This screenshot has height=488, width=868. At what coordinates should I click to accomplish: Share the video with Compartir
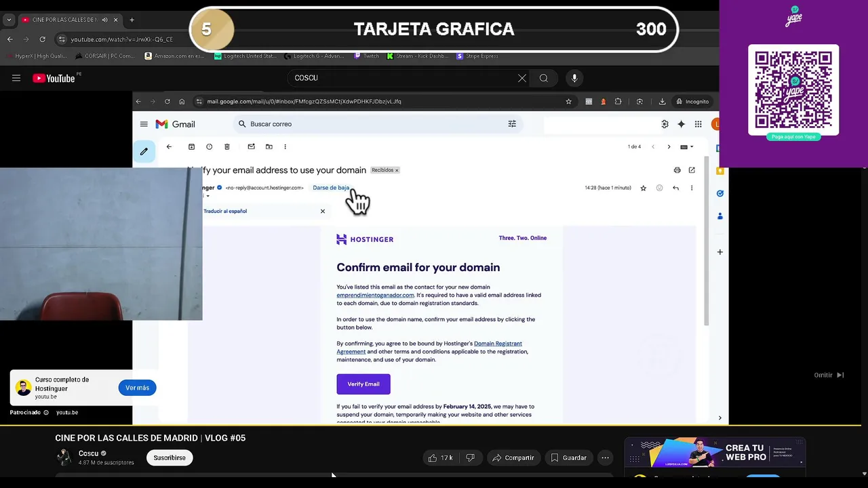[513, 457]
